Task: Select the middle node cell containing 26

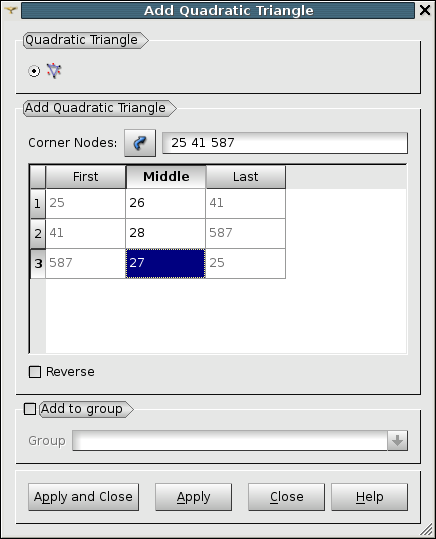Action: (x=166, y=203)
